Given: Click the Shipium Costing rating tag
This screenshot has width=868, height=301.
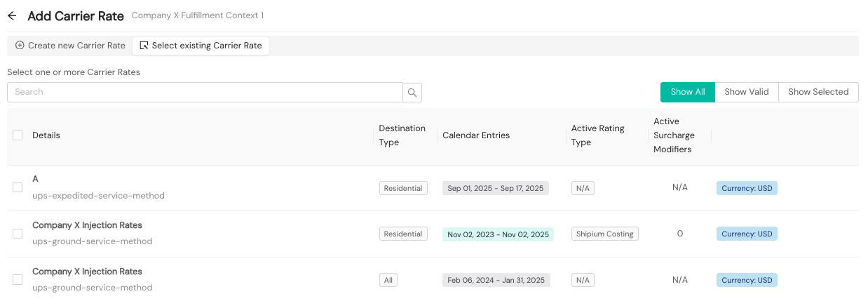Looking at the screenshot, I should (x=604, y=234).
